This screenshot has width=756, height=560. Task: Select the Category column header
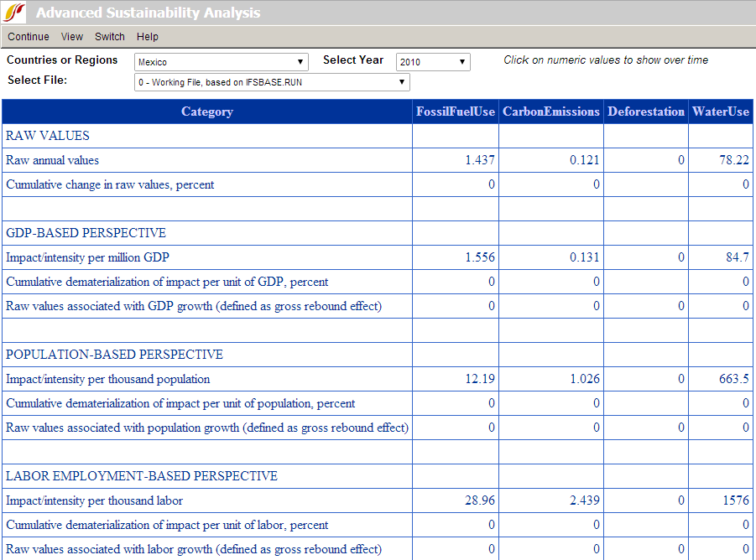207,111
